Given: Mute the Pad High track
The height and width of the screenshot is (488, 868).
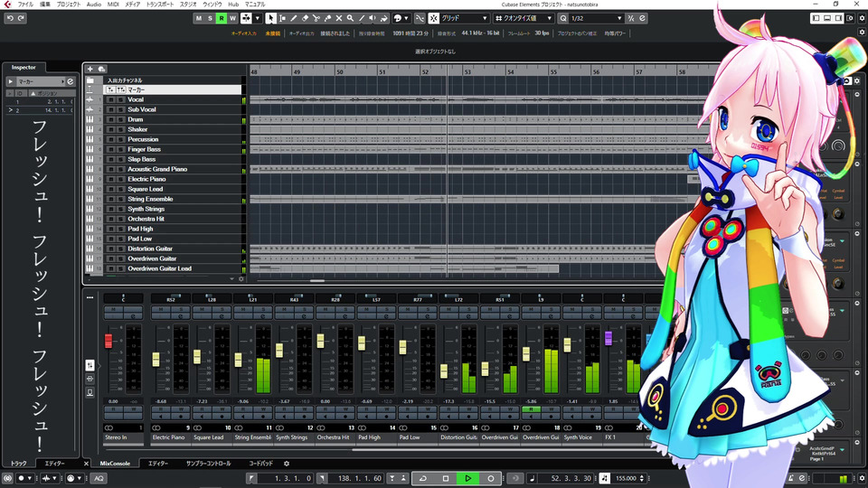Looking at the screenshot, I should (x=111, y=229).
